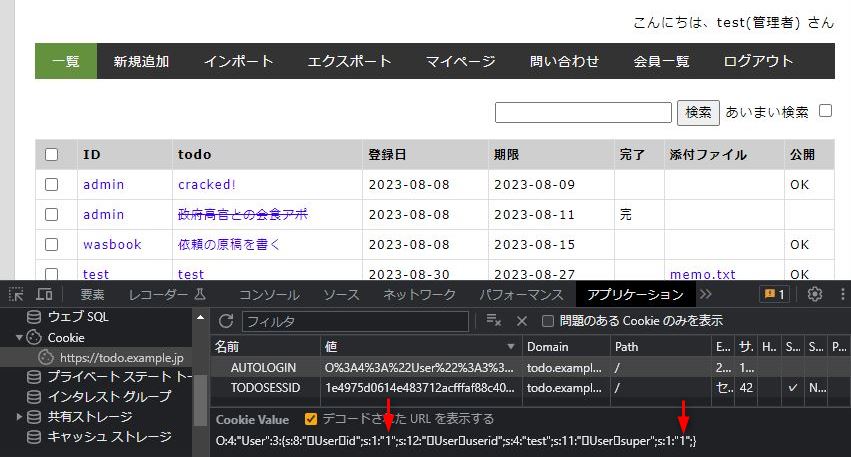Click the 期限 table column header
Viewport: 851px width, 457px height.
click(x=506, y=155)
